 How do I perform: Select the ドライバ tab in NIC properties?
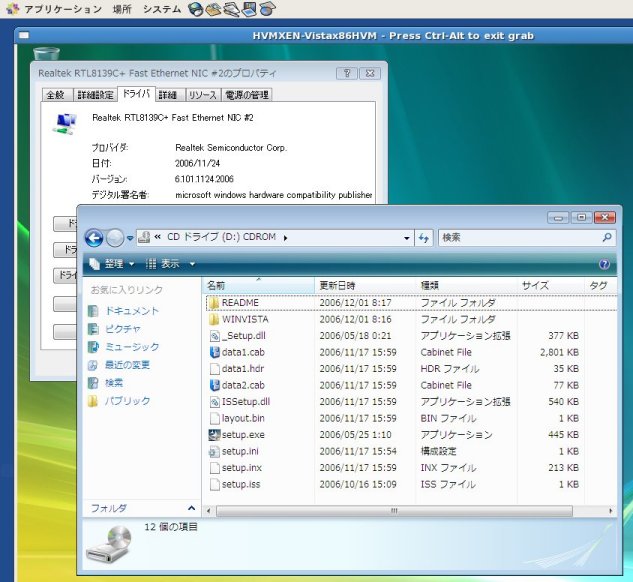[x=136, y=94]
